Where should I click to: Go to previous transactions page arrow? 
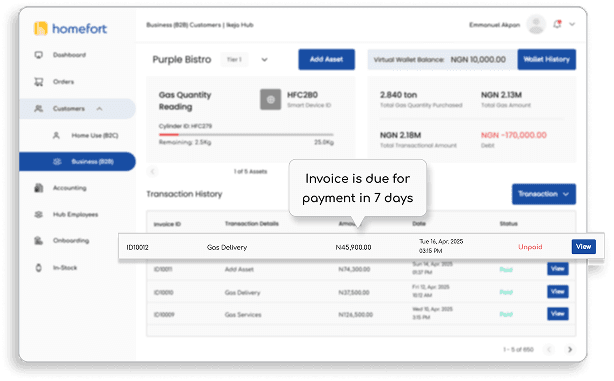549,349
